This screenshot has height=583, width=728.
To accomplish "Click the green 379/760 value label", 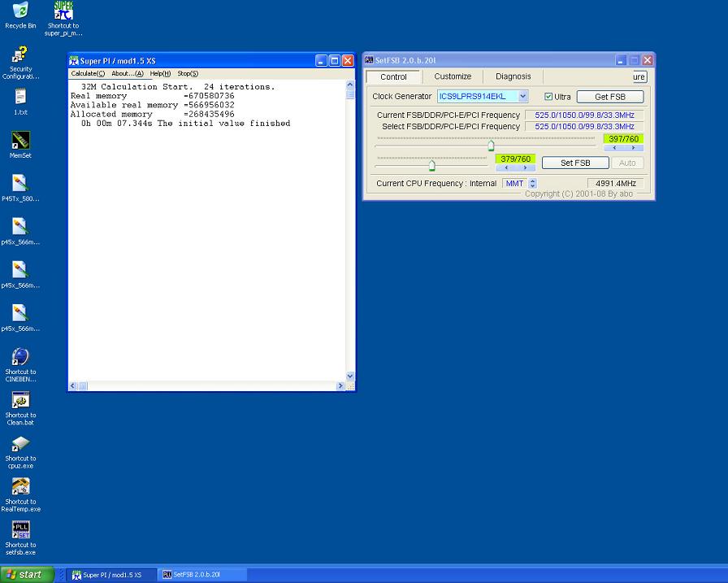I will click(x=515, y=159).
